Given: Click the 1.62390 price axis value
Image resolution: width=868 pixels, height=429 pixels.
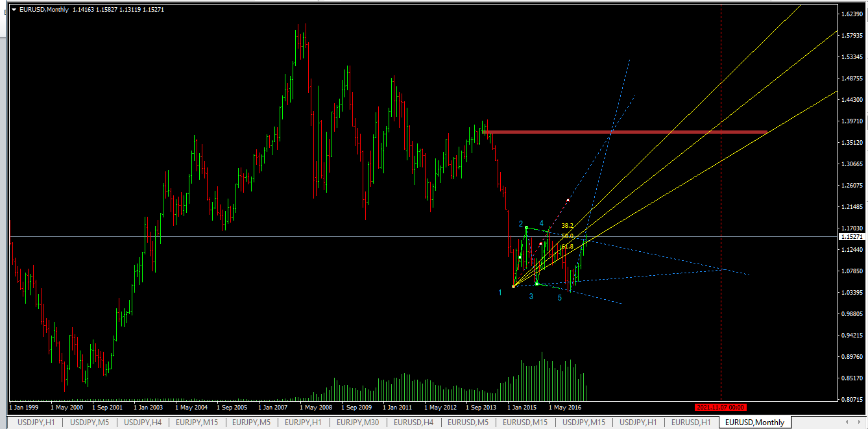Looking at the screenshot, I should 852,14.
